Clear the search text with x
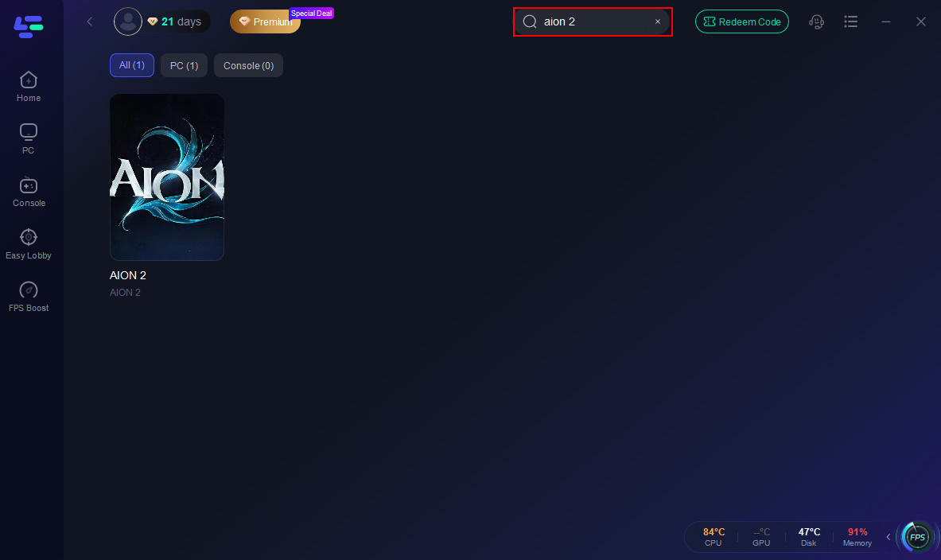 (658, 21)
